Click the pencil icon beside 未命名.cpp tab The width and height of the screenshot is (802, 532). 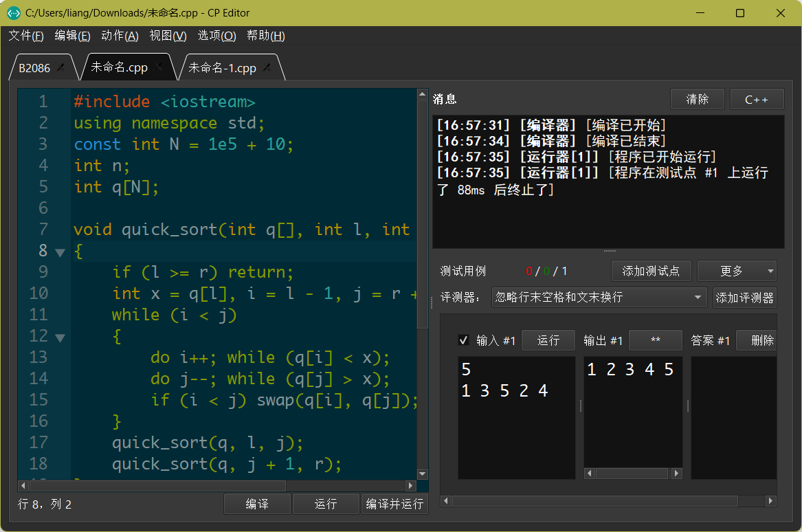click(x=157, y=67)
